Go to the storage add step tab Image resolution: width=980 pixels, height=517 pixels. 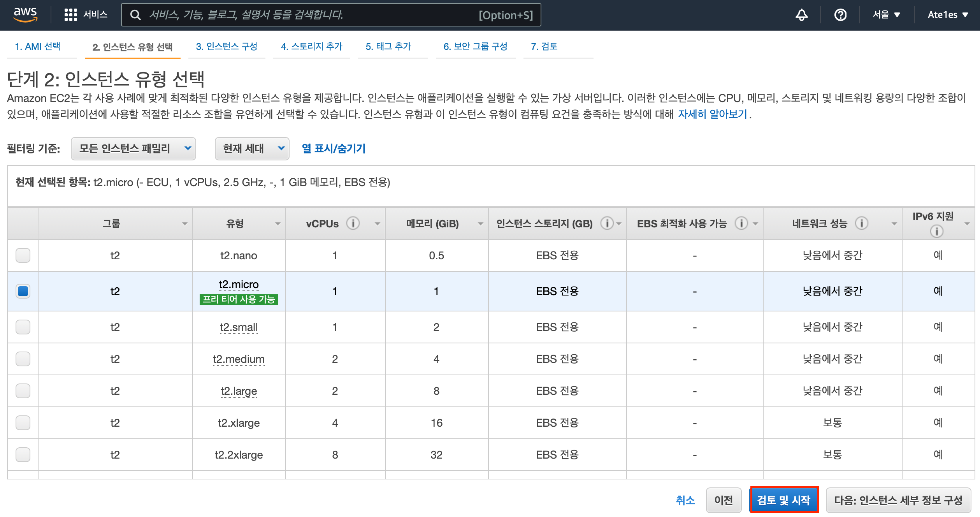click(x=311, y=46)
